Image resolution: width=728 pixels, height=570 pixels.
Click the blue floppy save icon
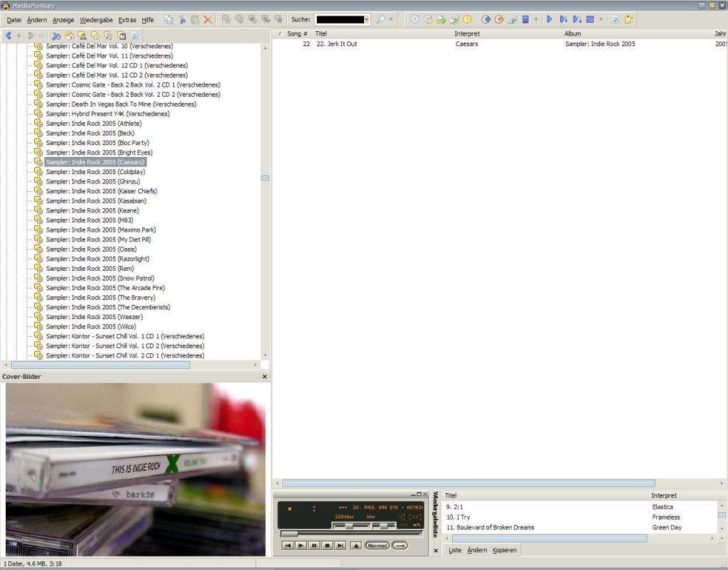tap(525, 19)
